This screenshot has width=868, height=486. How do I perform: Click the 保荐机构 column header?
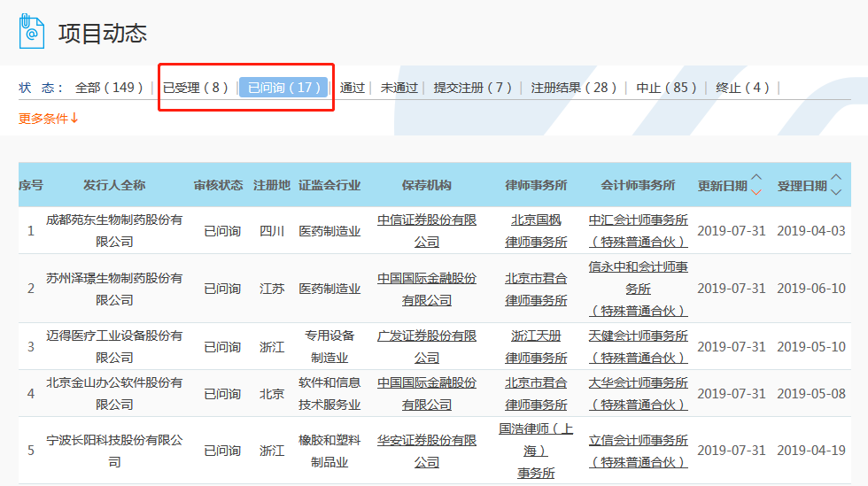point(426,185)
